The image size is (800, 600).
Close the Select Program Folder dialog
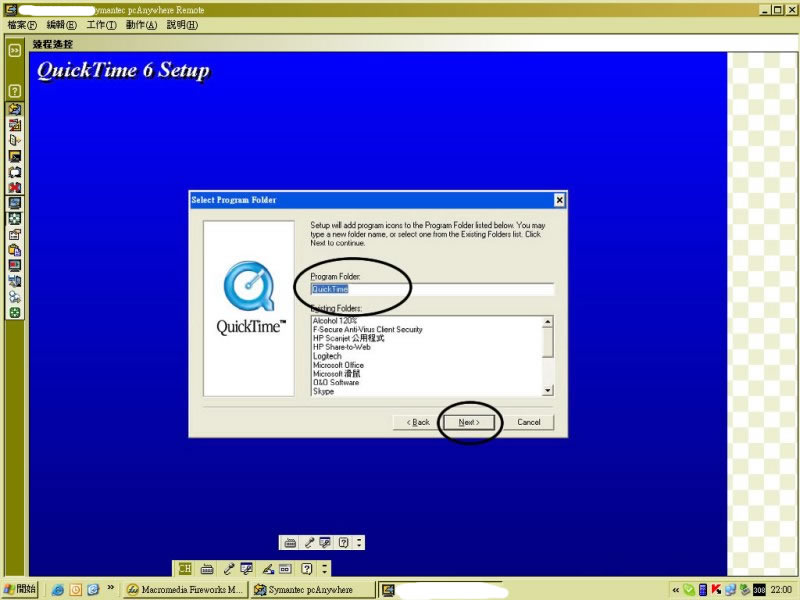[x=559, y=200]
